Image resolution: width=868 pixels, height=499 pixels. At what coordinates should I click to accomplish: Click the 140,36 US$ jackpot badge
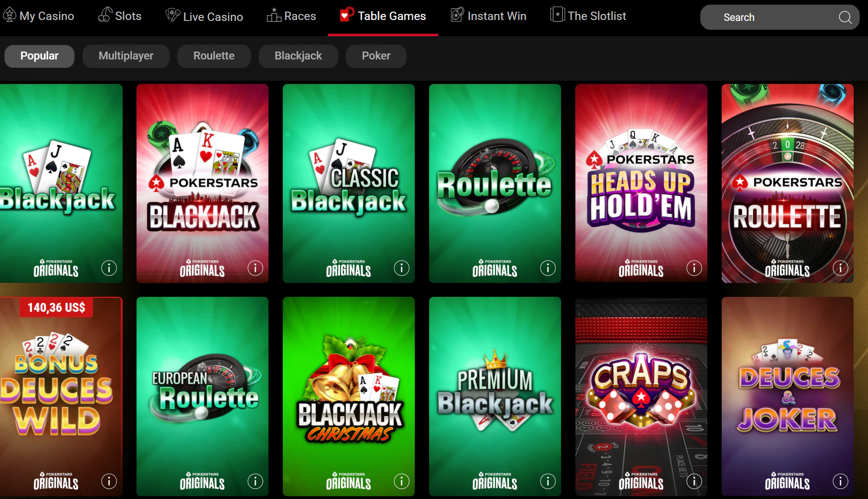click(x=56, y=308)
